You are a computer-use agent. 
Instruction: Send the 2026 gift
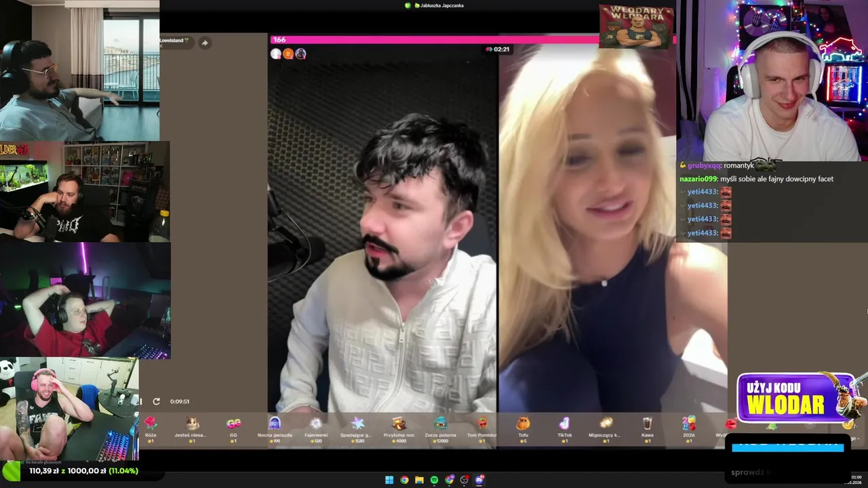[x=689, y=429]
